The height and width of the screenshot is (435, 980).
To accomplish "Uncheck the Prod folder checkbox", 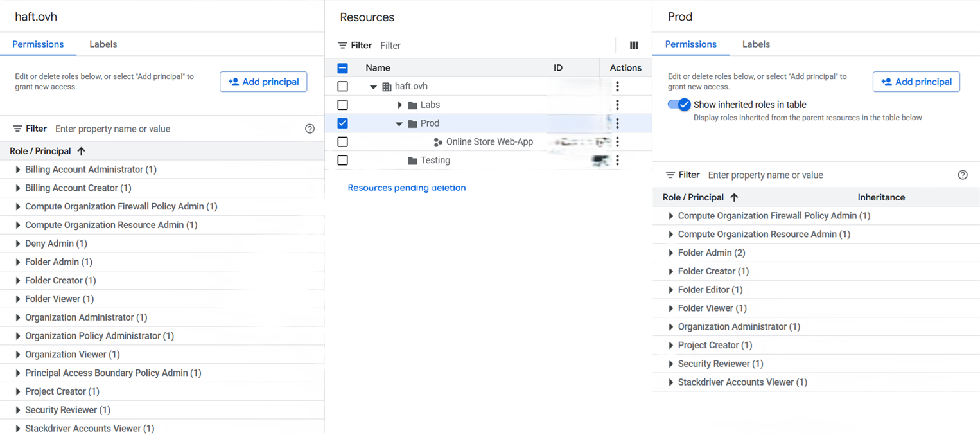I will pos(343,123).
